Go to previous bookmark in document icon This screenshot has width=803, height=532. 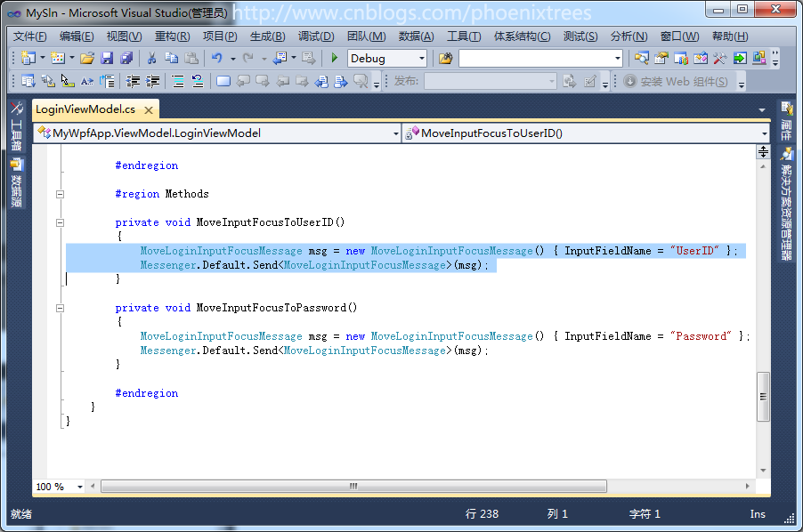tap(321, 81)
